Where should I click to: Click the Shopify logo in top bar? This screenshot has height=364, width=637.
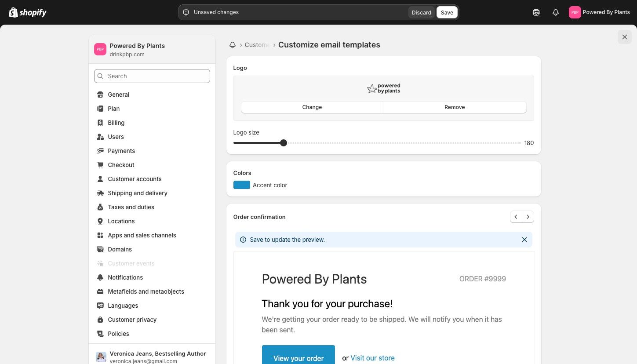[x=27, y=12]
